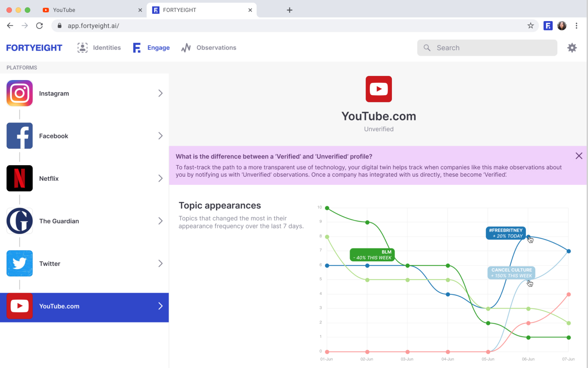588x368 pixels.
Task: Select Instagram platform label
Action: tap(54, 93)
